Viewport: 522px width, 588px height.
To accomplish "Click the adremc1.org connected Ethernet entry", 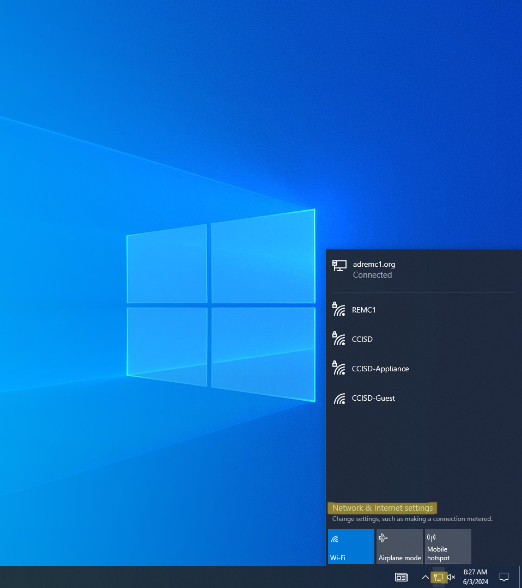I will (424, 269).
